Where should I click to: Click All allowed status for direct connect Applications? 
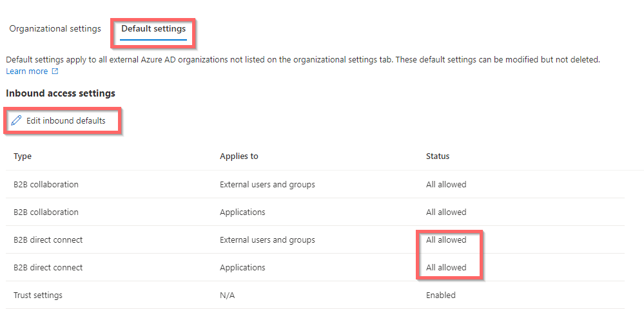coord(446,268)
